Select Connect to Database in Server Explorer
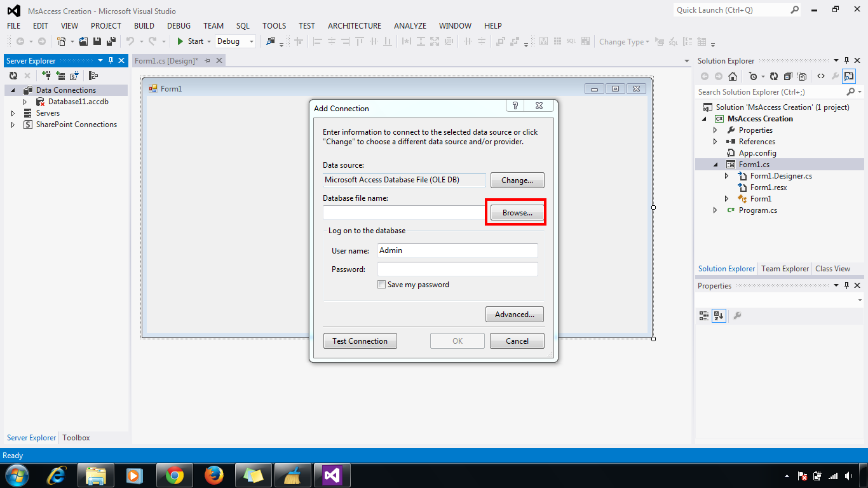Viewport: 868px width, 488px height. 46,75
